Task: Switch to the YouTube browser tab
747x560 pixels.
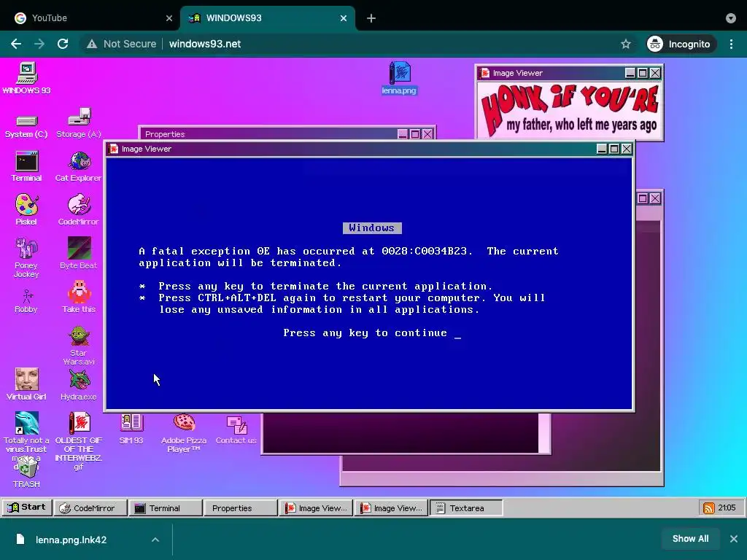Action: (90, 18)
